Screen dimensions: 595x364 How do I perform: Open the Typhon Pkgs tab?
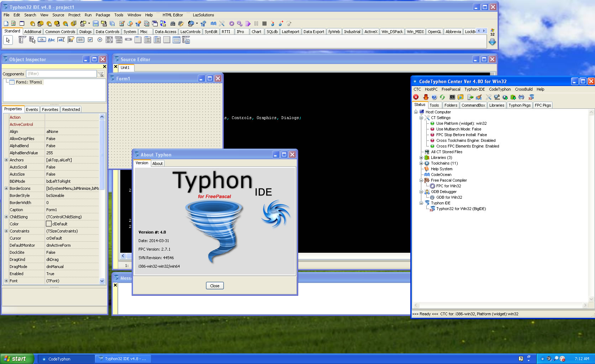(519, 105)
